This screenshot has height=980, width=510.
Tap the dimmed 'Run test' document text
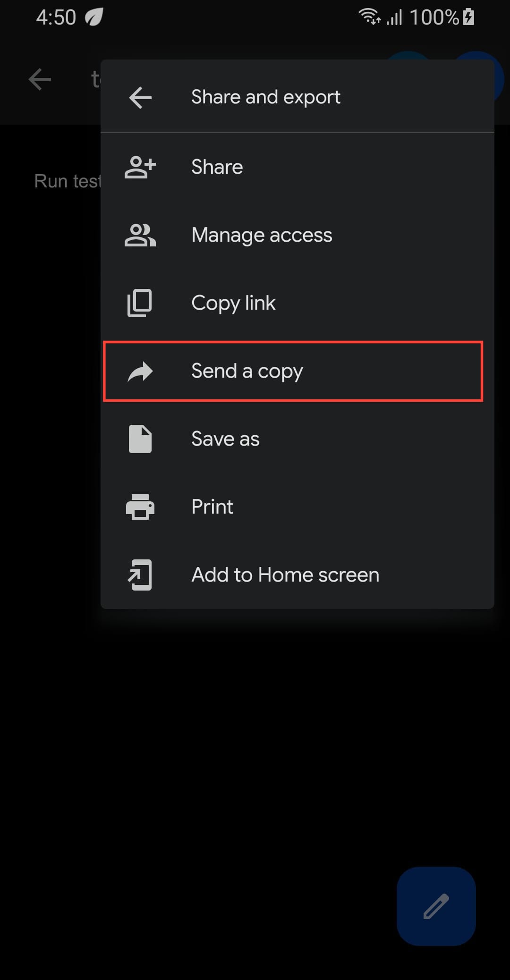point(67,181)
